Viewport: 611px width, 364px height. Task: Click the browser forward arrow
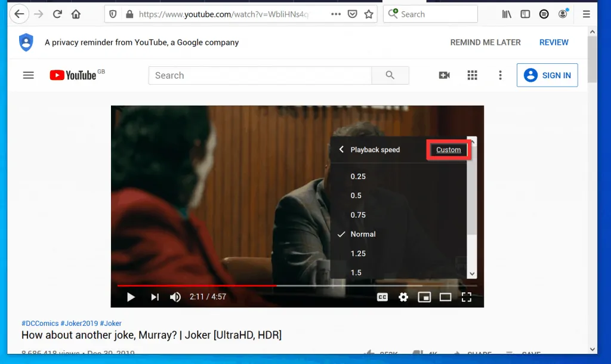click(39, 14)
